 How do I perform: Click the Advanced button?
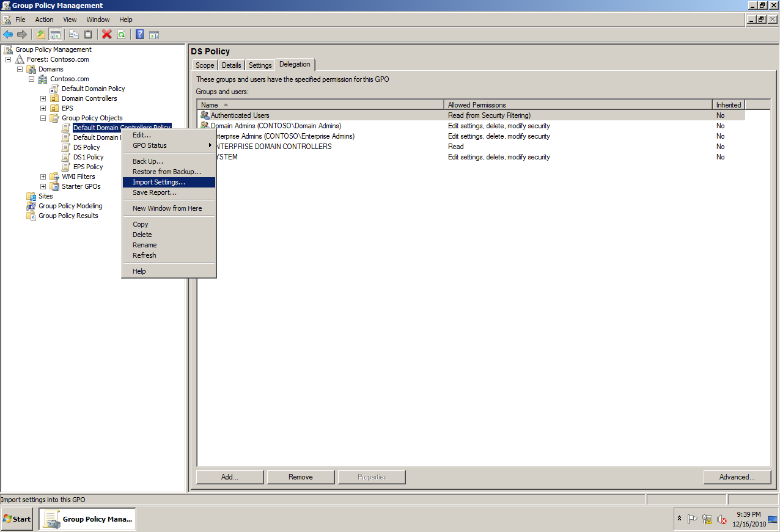737,477
